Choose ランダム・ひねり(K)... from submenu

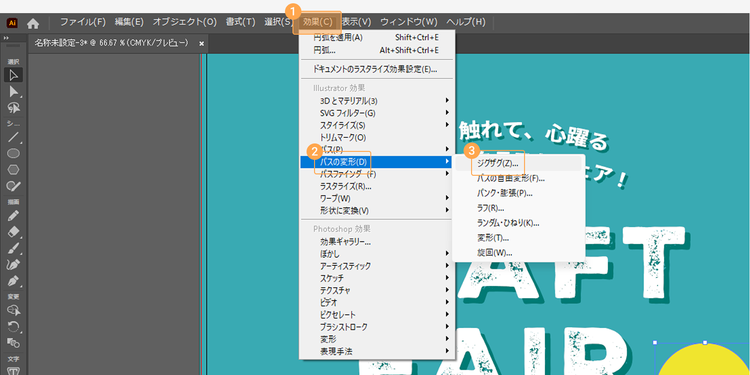(x=518, y=223)
